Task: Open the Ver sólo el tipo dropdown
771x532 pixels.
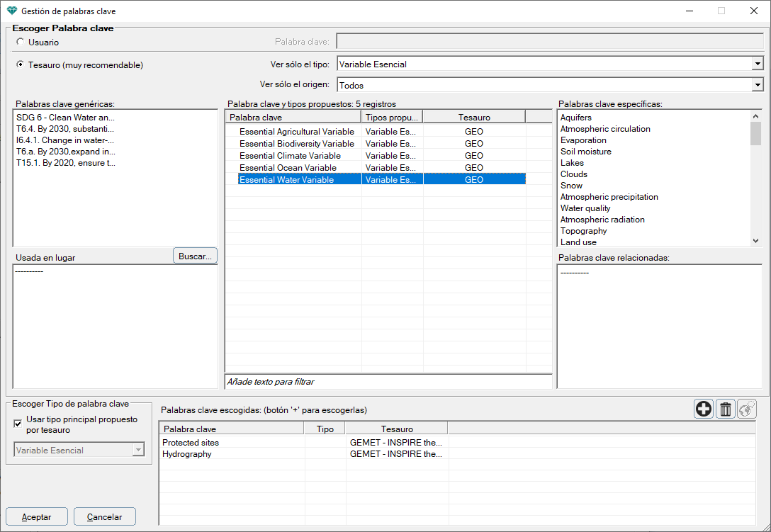Action: coord(757,64)
